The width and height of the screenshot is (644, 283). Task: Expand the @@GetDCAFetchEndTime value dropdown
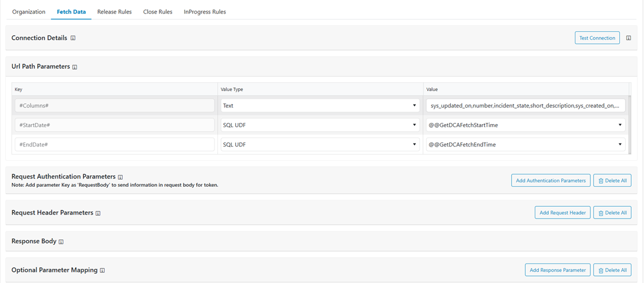[525, 145]
